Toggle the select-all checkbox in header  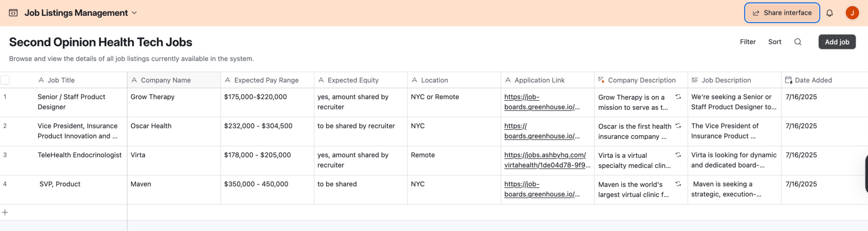pos(5,80)
